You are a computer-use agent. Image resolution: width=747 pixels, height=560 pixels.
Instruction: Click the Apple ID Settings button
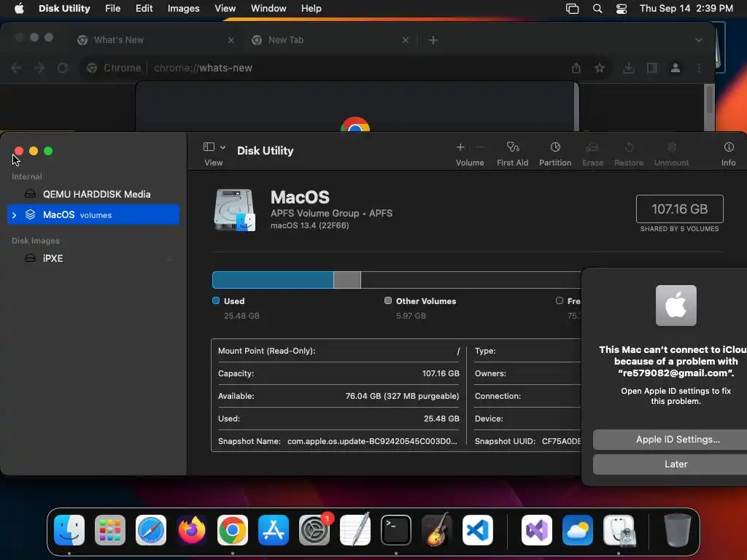click(670, 440)
